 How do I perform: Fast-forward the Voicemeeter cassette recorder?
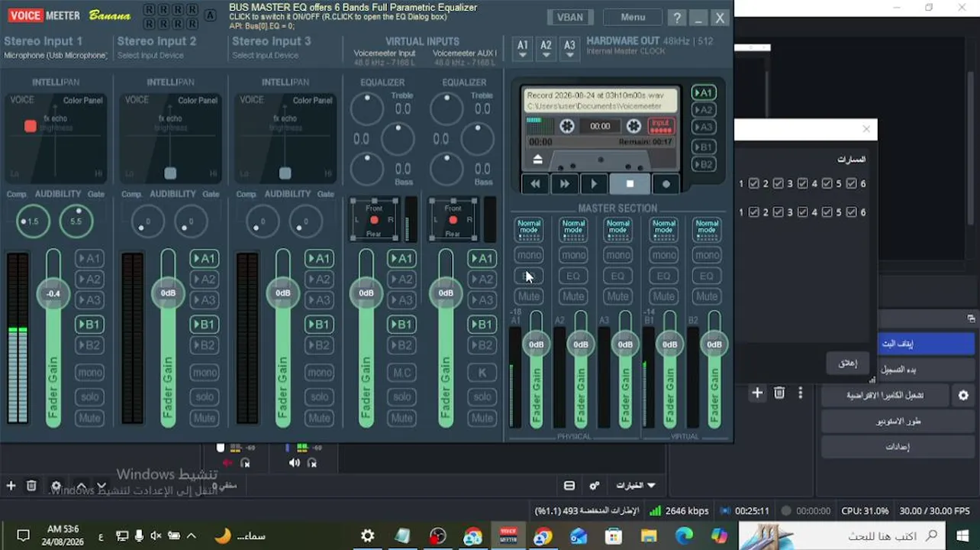coord(564,184)
